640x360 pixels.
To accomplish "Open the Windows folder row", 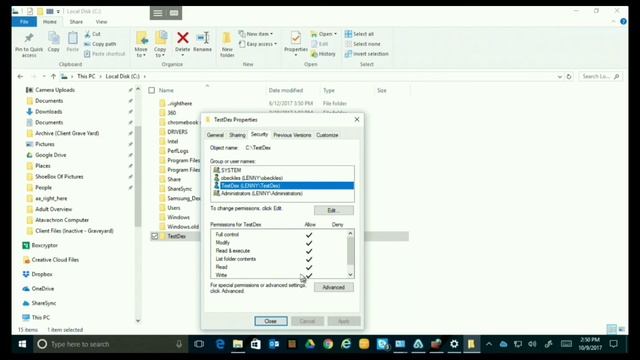I will pyautogui.click(x=178, y=217).
